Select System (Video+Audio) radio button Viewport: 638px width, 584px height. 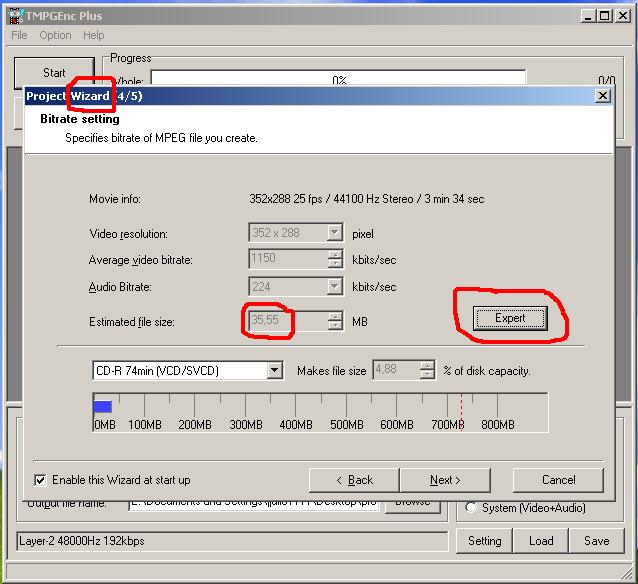tap(471, 507)
